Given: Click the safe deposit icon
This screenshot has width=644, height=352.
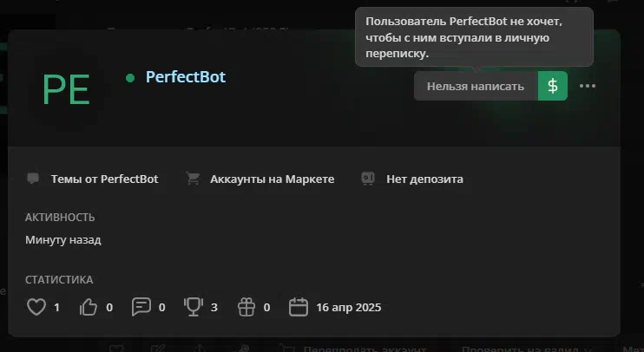Looking at the screenshot, I should (368, 179).
